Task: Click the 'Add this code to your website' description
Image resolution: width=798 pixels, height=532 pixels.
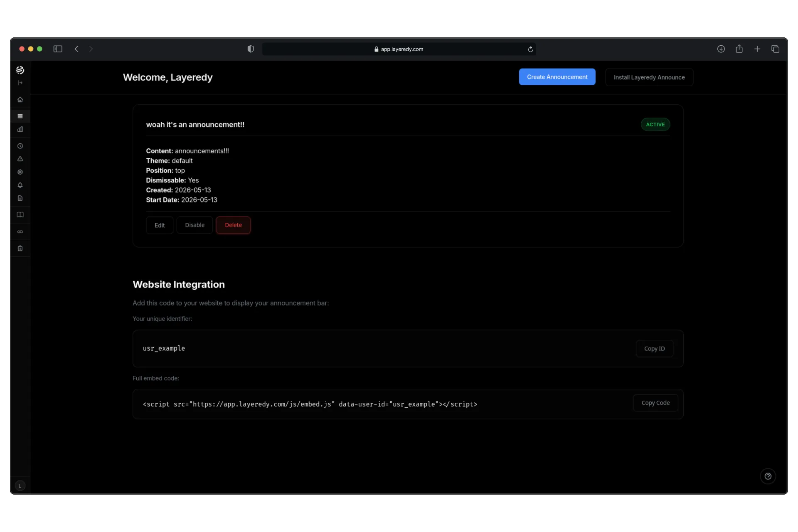Action: (231, 303)
